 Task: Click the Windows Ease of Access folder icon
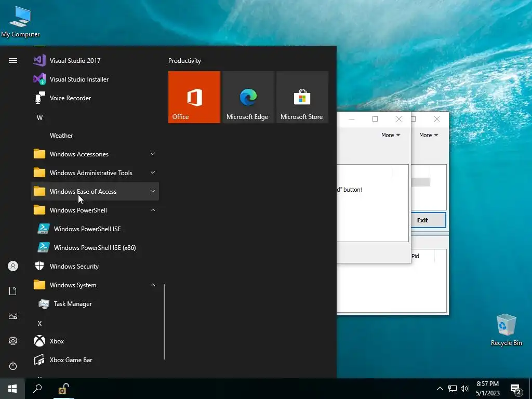click(39, 191)
